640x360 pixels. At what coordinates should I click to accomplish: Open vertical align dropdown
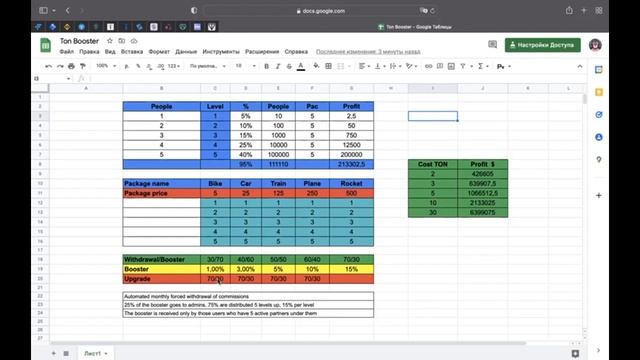point(380,66)
